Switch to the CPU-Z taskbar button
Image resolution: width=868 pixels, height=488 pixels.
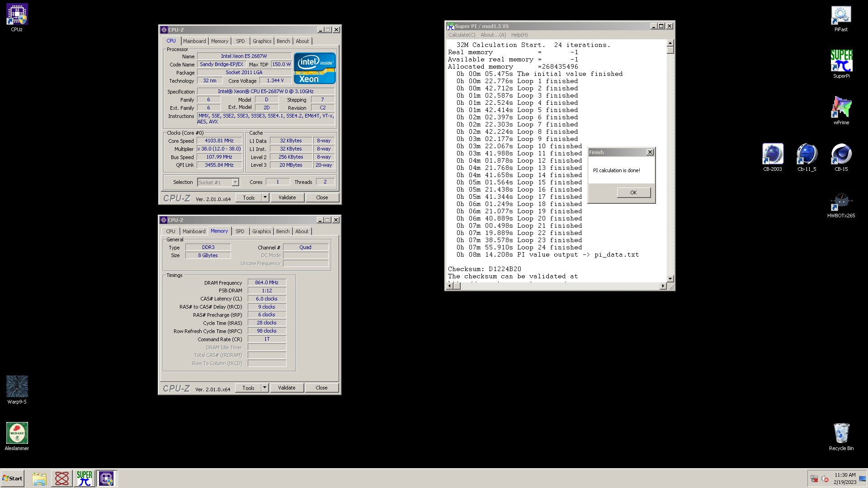tap(107, 479)
